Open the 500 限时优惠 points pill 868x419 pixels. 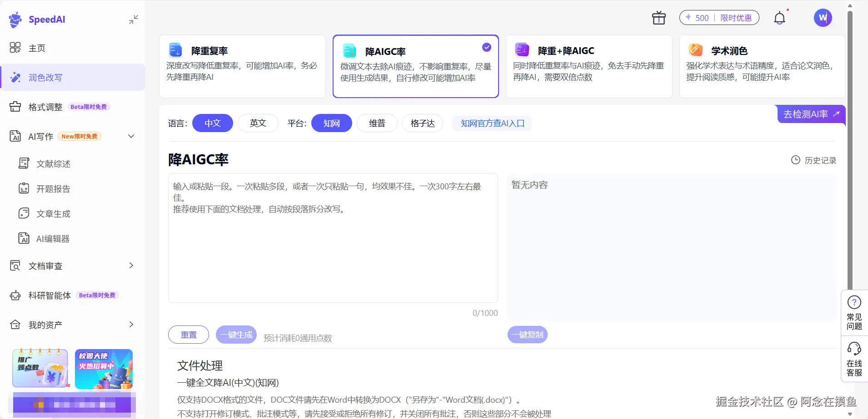point(719,18)
